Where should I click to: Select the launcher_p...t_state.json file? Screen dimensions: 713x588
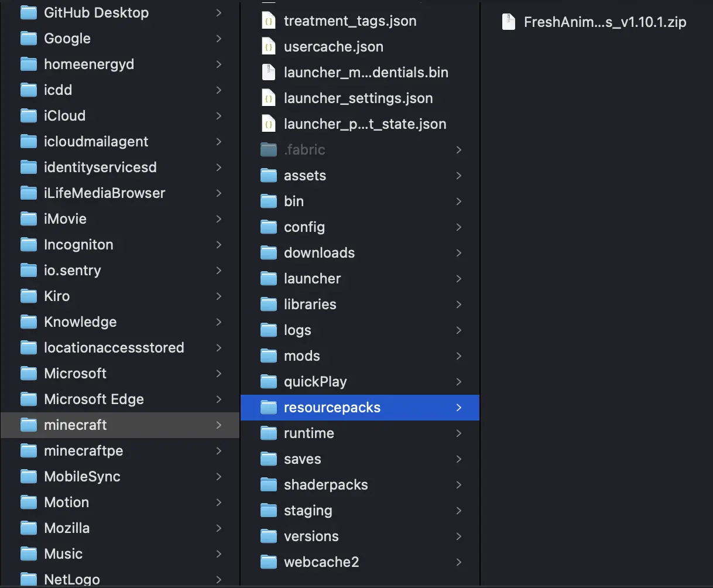point(365,124)
